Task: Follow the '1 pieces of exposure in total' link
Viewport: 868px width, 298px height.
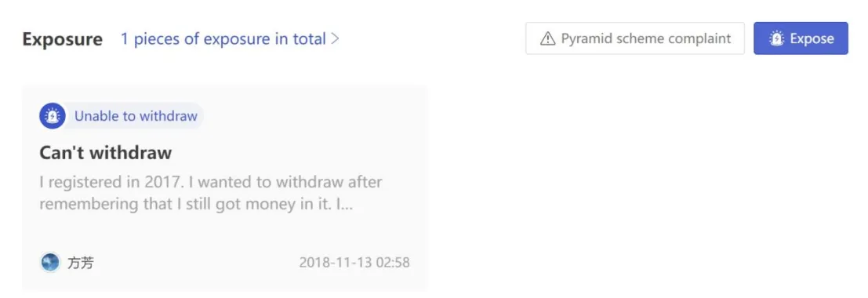Action: click(231, 39)
